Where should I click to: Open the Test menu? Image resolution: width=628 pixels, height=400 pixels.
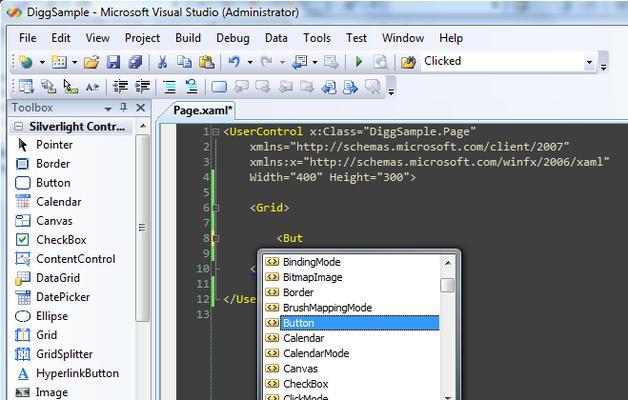pos(356,38)
